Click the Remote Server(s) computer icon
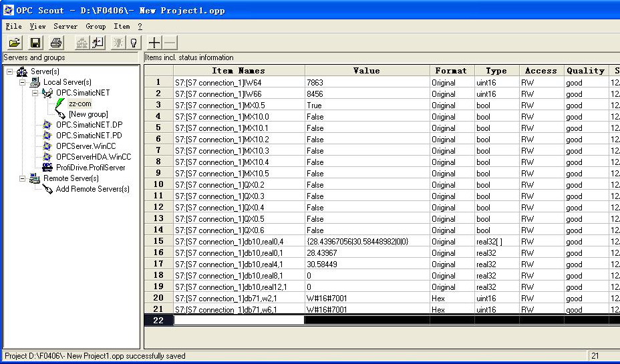The height and width of the screenshot is (364, 620). point(35,178)
